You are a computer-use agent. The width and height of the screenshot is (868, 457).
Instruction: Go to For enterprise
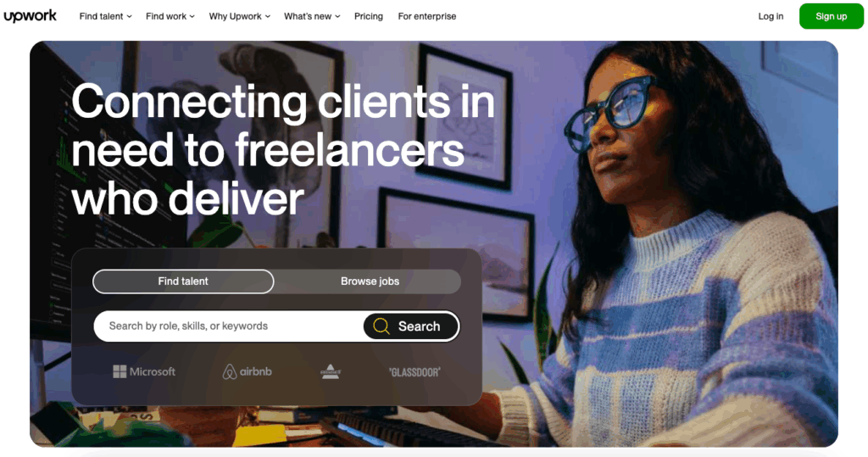[x=427, y=17]
